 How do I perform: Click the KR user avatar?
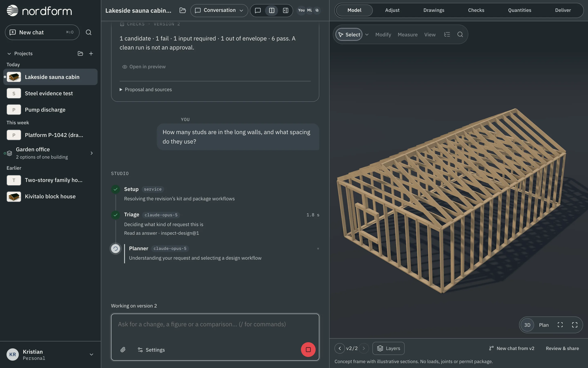point(13,355)
